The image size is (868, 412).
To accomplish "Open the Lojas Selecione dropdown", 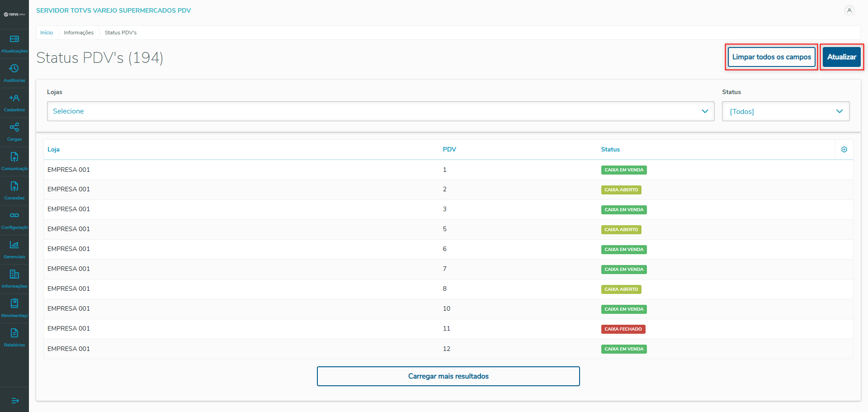I will (x=380, y=111).
